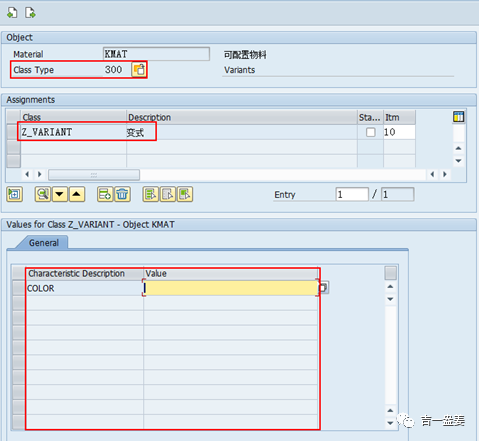479x441 pixels.
Task: Click the insert new row icon with green plus
Action: click(x=105, y=194)
